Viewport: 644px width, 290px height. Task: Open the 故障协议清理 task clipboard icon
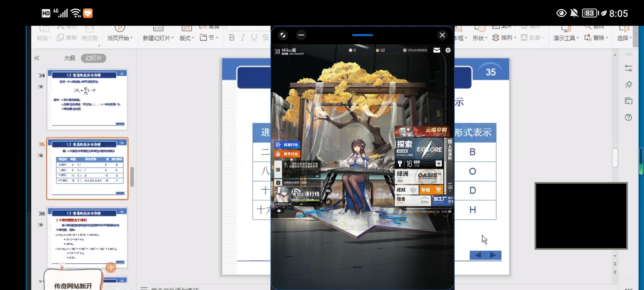(278, 183)
